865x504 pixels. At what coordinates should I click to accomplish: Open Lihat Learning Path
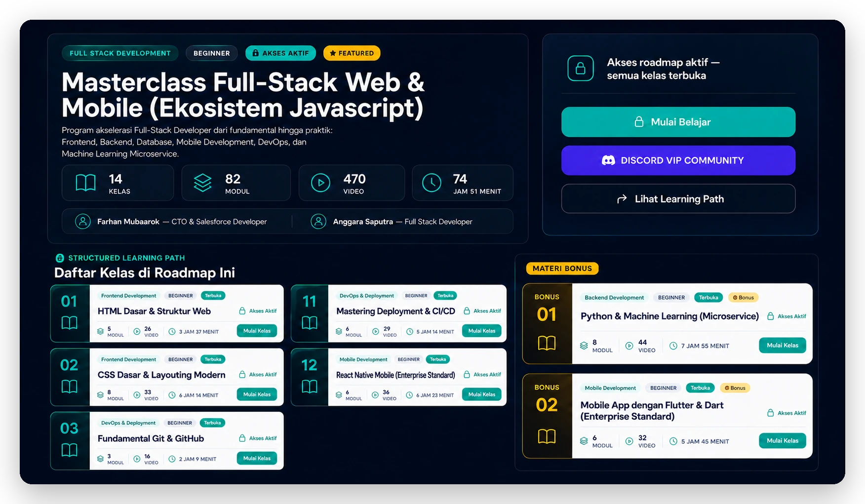click(678, 199)
